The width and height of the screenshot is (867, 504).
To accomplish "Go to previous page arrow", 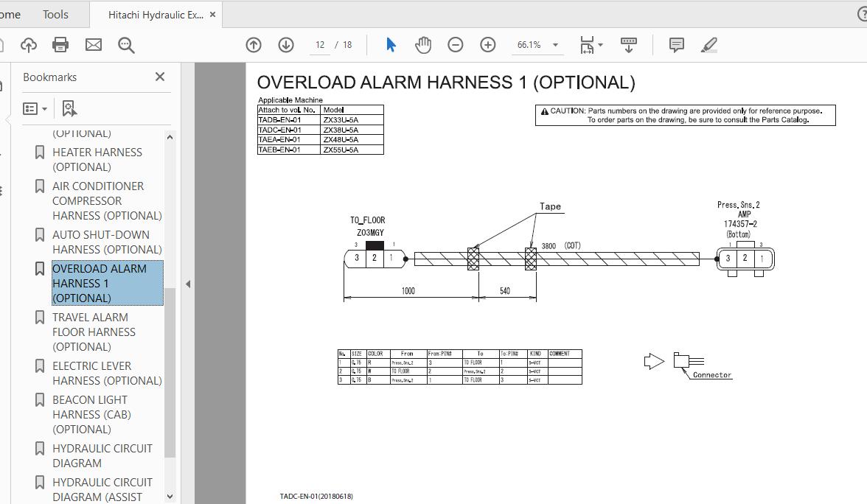I will (x=254, y=45).
